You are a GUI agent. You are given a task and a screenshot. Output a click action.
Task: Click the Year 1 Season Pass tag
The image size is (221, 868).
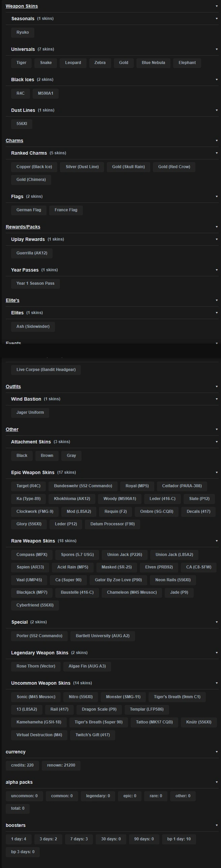35,283
